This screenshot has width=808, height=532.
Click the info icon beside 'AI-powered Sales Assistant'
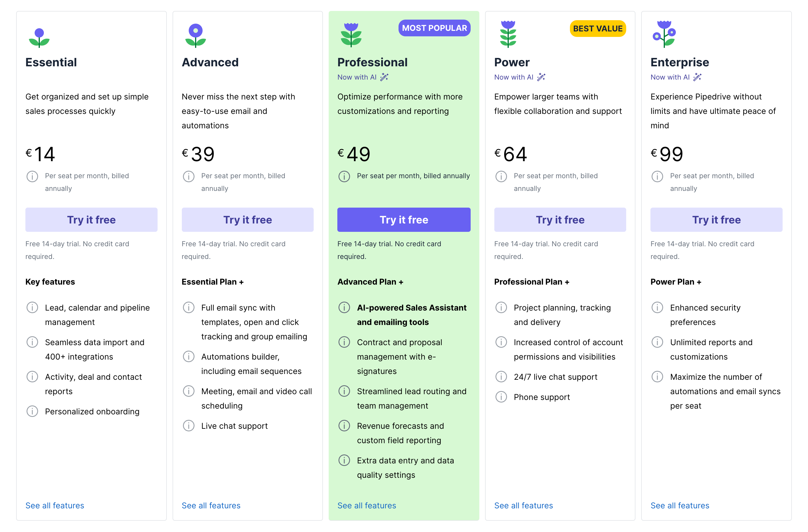point(344,308)
